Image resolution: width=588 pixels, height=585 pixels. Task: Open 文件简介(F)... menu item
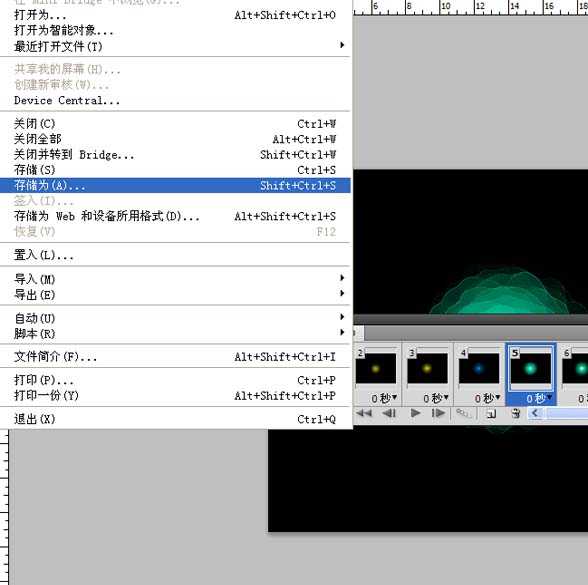(x=176, y=356)
